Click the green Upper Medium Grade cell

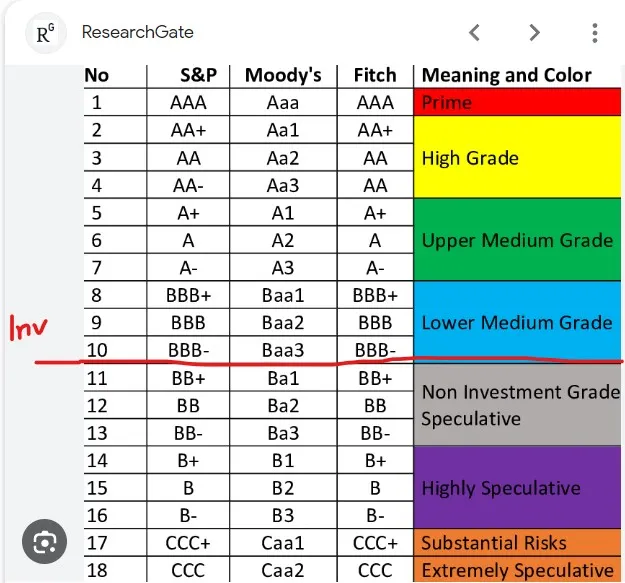[517, 240]
